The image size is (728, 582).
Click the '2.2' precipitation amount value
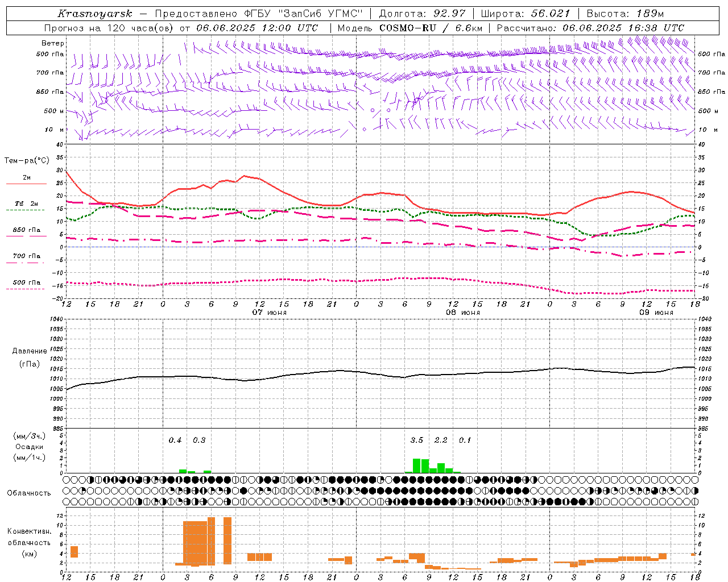[x=441, y=440]
